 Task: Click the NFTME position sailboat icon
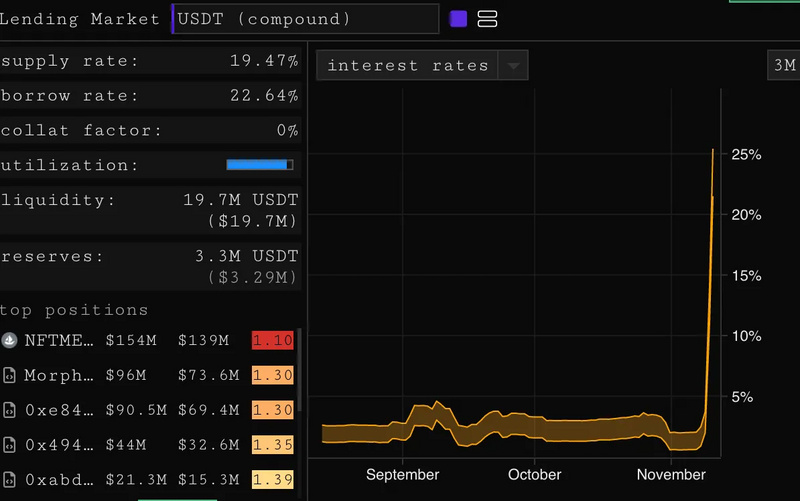[10, 341]
